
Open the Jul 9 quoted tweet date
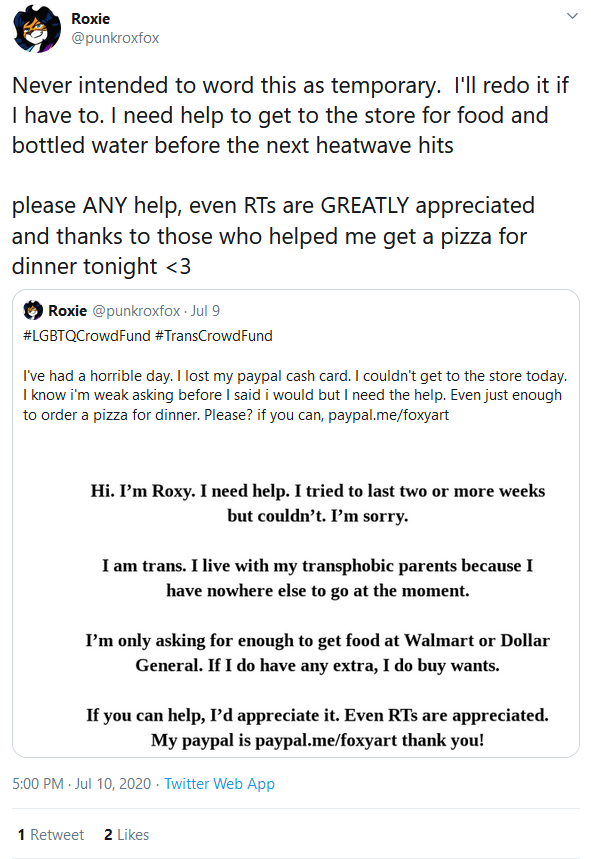(205, 311)
